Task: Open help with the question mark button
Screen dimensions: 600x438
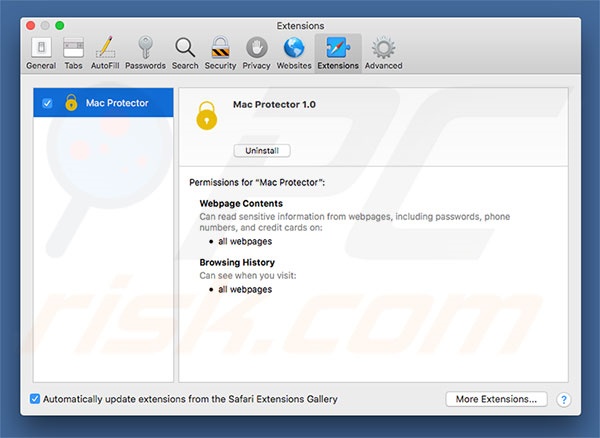Action: tap(563, 399)
